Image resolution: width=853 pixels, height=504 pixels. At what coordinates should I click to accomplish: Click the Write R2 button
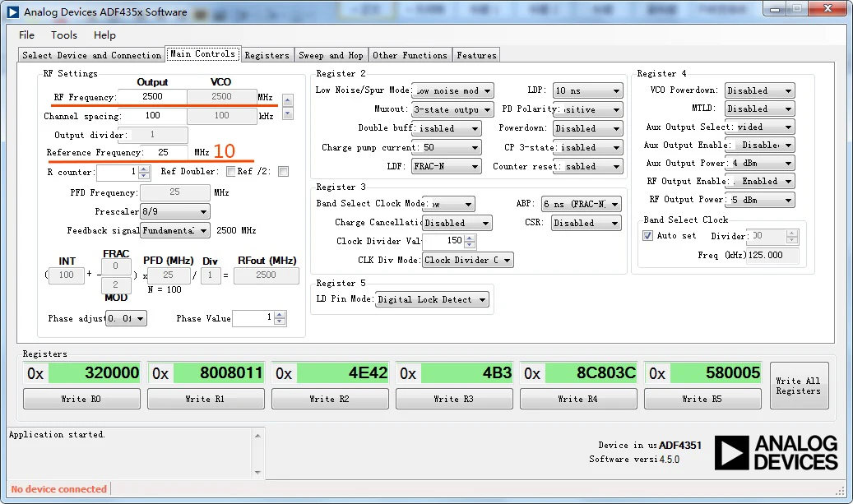(330, 399)
